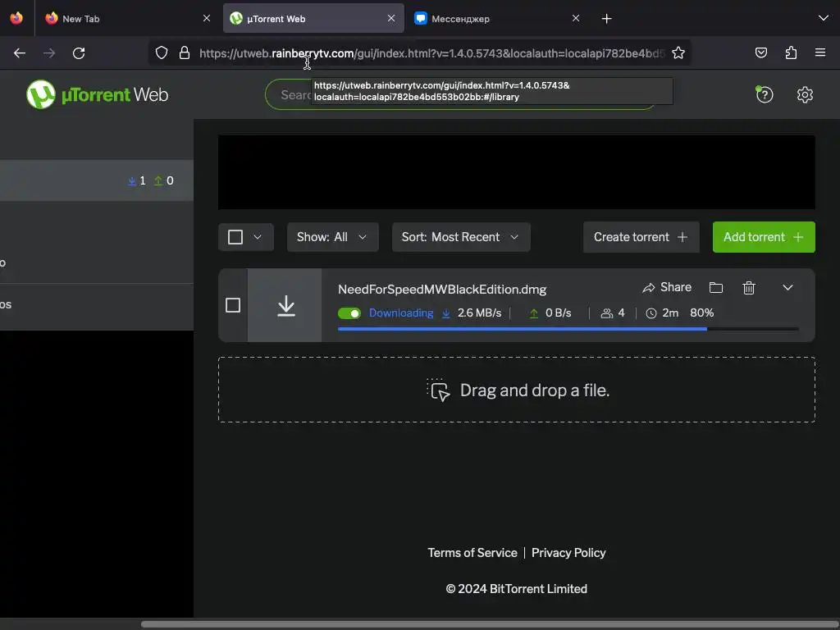Open µTorrent settings gear
The image size is (840, 630).
(805, 95)
